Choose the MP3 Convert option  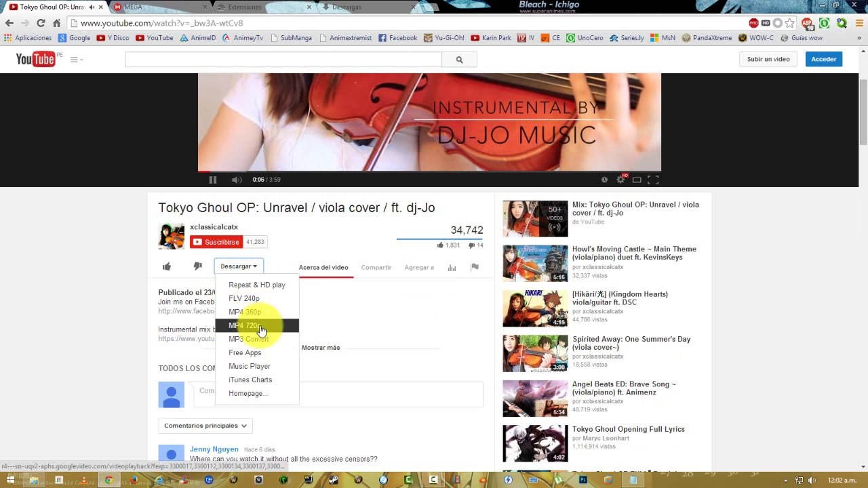257,339
